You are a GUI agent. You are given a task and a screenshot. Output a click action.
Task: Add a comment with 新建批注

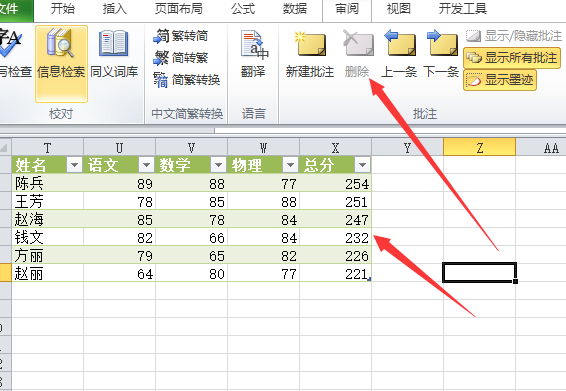click(x=310, y=54)
